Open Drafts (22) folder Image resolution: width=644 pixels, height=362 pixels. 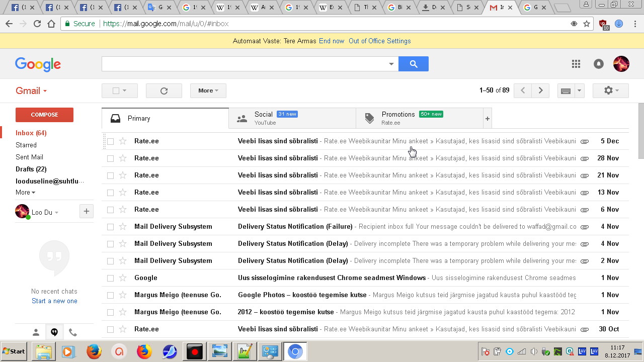pos(31,169)
